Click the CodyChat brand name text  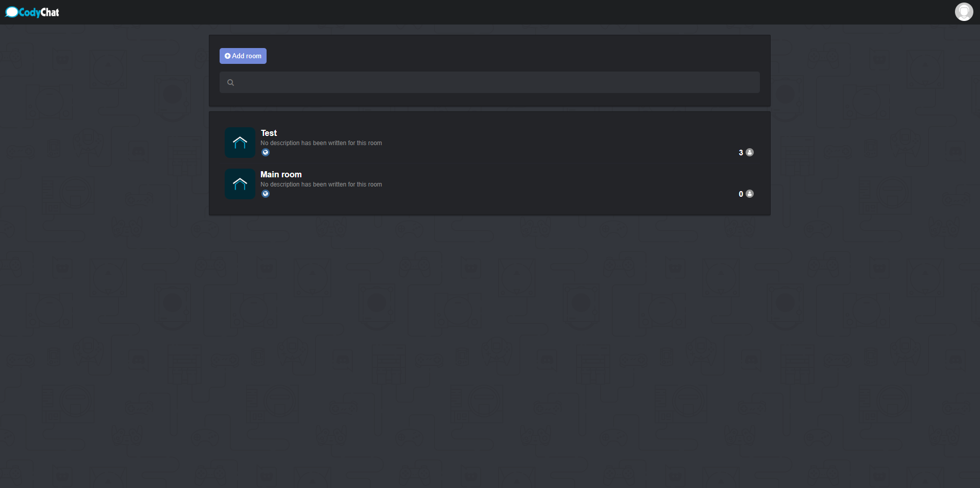click(39, 12)
